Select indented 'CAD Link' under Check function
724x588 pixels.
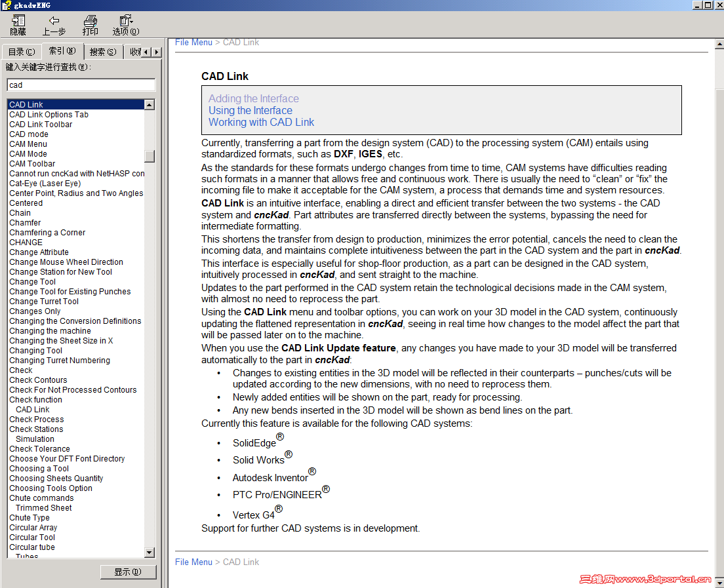(32, 410)
